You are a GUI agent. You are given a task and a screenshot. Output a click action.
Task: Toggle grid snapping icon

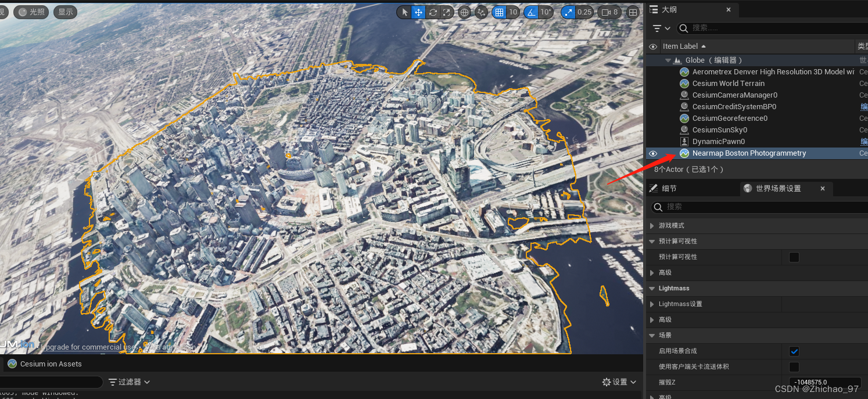point(499,12)
